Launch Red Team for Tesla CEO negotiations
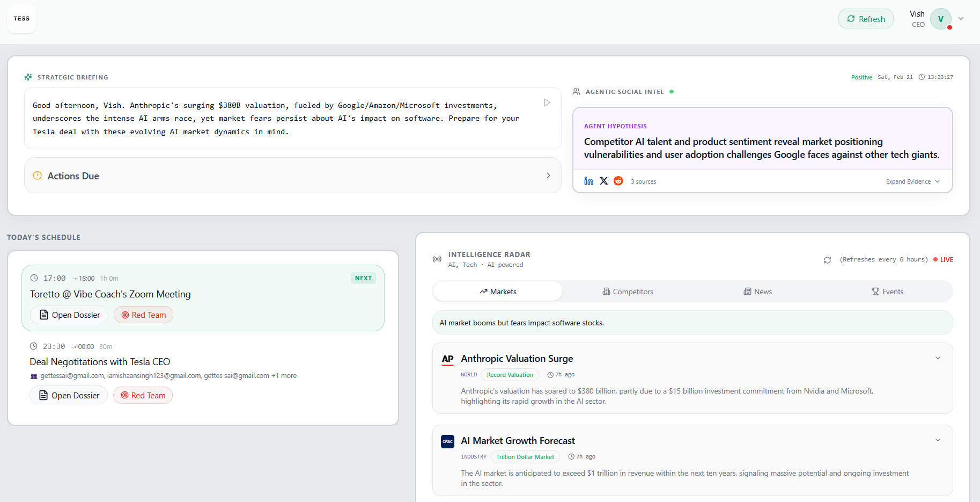The height and width of the screenshot is (502, 980). 143,396
